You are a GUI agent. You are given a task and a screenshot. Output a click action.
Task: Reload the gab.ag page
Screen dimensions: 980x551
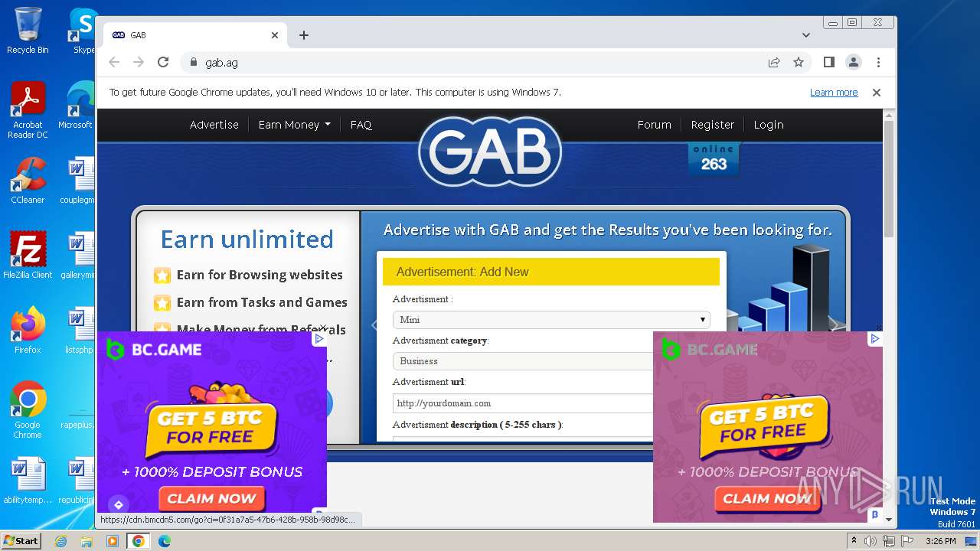coord(163,62)
